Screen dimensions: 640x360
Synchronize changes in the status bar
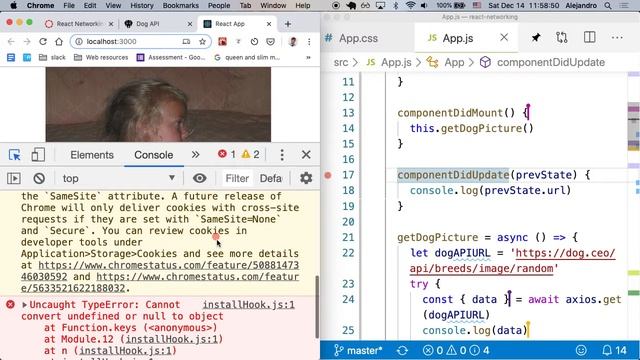tap(402, 350)
